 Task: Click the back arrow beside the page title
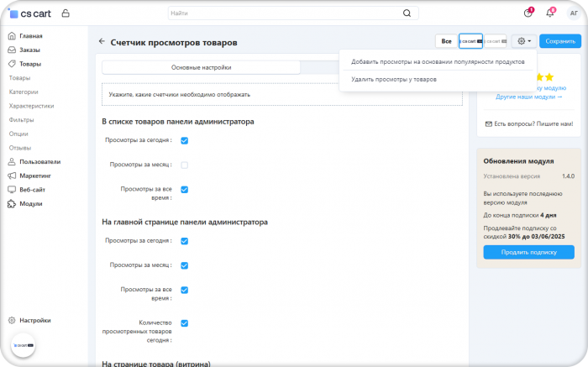(102, 42)
